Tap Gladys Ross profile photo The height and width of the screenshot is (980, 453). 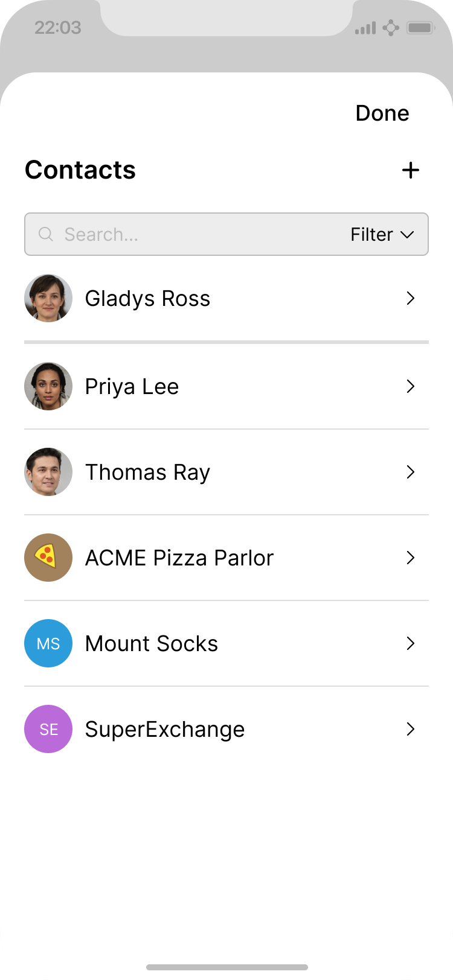coord(48,298)
